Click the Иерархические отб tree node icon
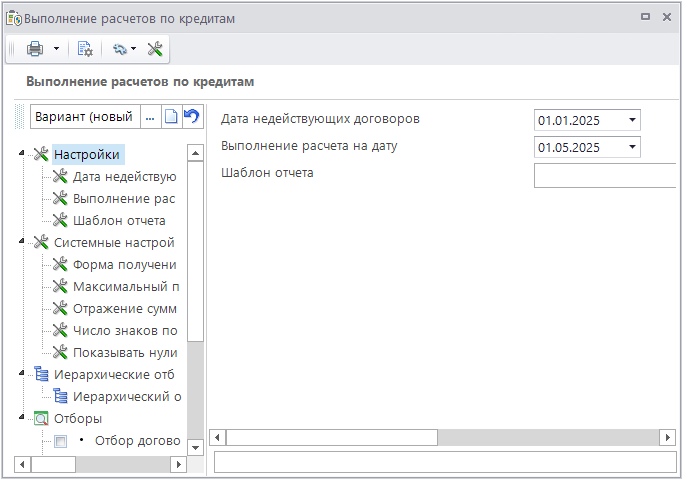The image size is (683, 481). [41, 374]
